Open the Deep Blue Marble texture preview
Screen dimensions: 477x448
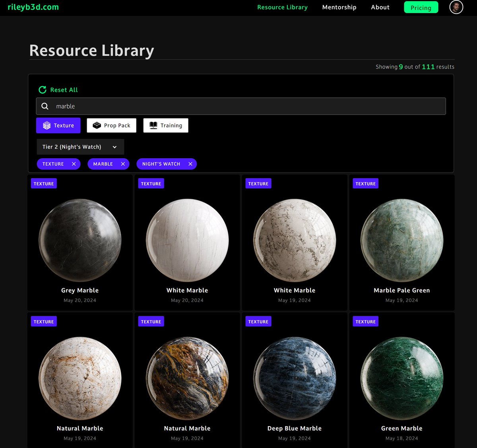pyautogui.click(x=294, y=377)
